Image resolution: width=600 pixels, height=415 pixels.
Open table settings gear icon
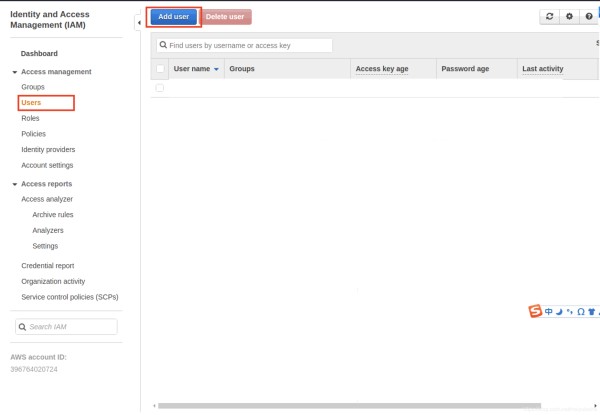pyautogui.click(x=569, y=16)
